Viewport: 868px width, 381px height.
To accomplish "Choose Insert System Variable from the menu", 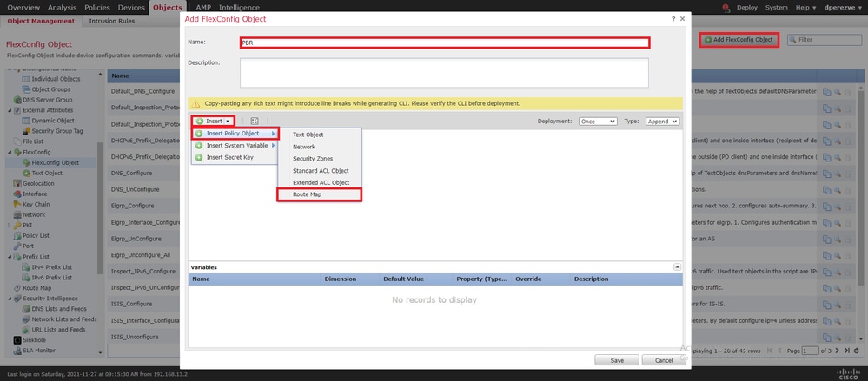I will 235,146.
